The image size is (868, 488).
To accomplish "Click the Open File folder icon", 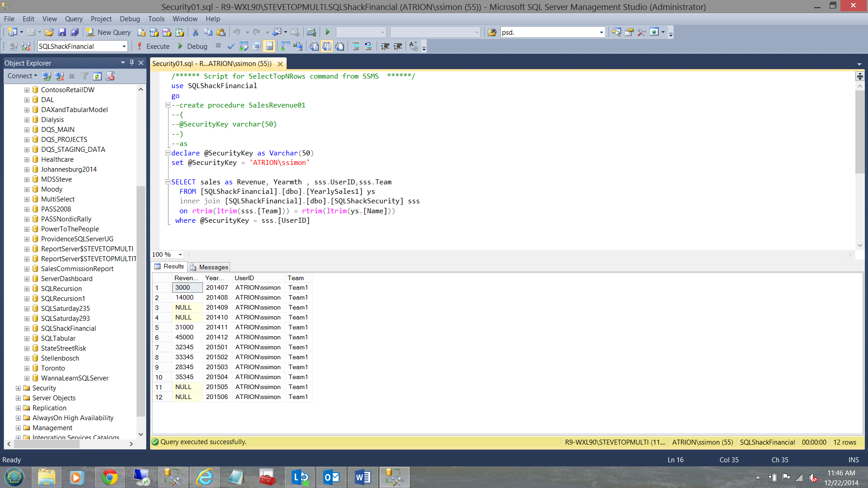I will pyautogui.click(x=49, y=33).
